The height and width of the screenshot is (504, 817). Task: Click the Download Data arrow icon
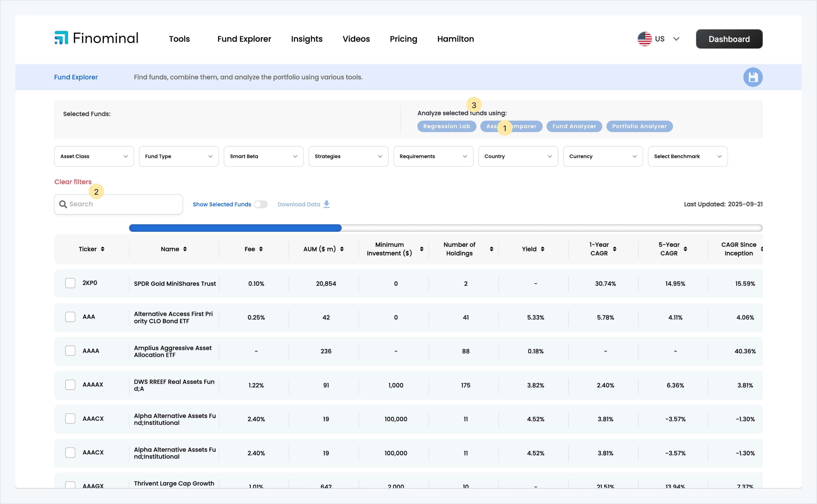[327, 204]
